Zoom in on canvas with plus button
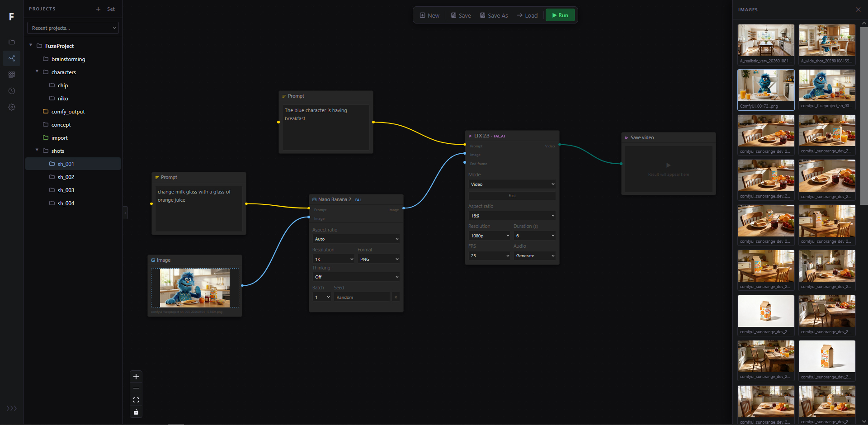The image size is (868, 425). (136, 377)
